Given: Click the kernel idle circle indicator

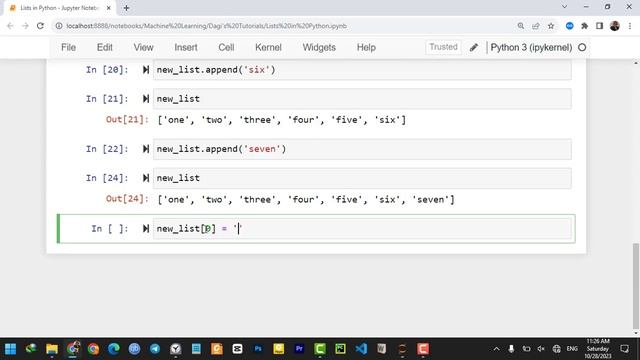Looking at the screenshot, I should 582,47.
